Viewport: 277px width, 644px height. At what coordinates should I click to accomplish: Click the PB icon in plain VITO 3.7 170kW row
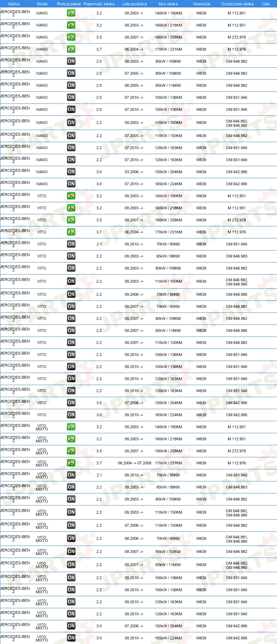point(71,232)
